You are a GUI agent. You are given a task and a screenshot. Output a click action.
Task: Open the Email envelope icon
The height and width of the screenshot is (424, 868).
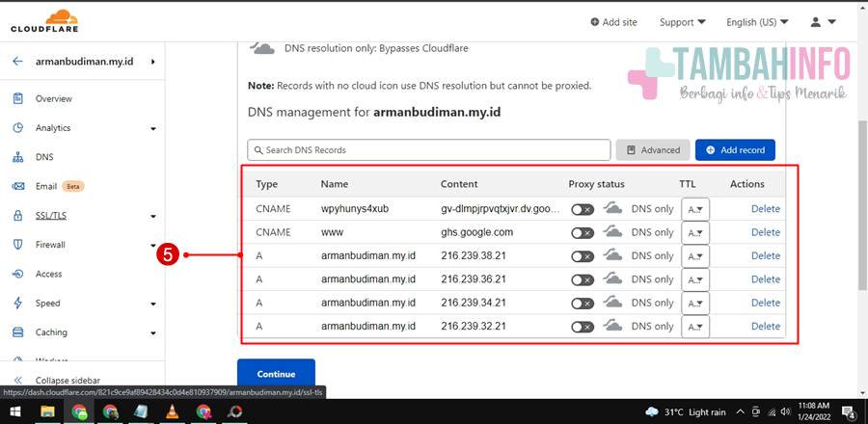coord(17,186)
